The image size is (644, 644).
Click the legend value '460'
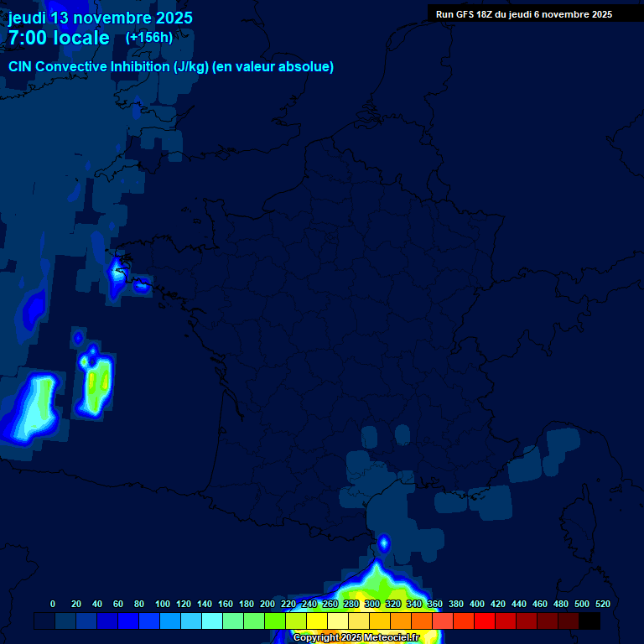[x=540, y=604]
